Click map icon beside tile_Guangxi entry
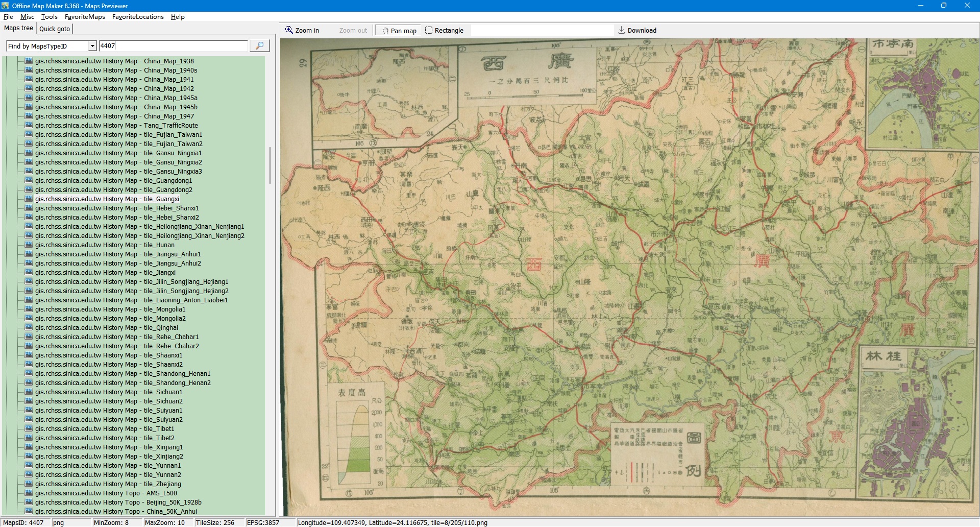Image resolution: width=980 pixels, height=527 pixels. tap(29, 199)
